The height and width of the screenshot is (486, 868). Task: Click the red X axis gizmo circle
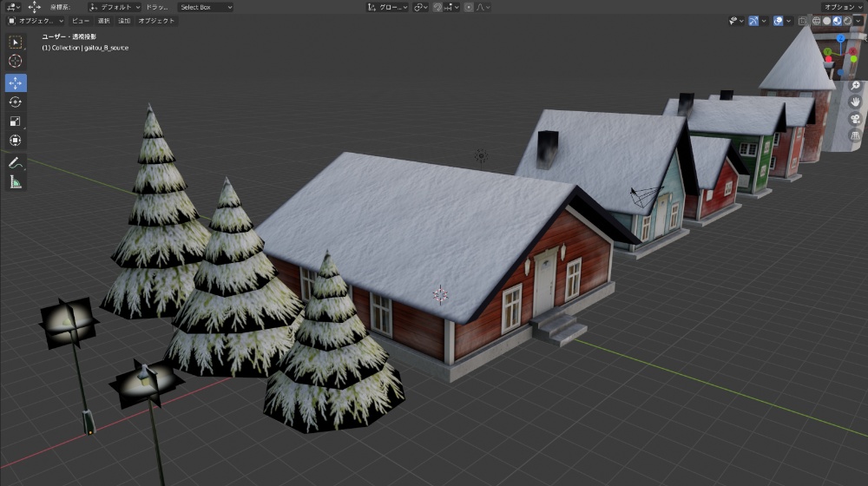(x=852, y=51)
